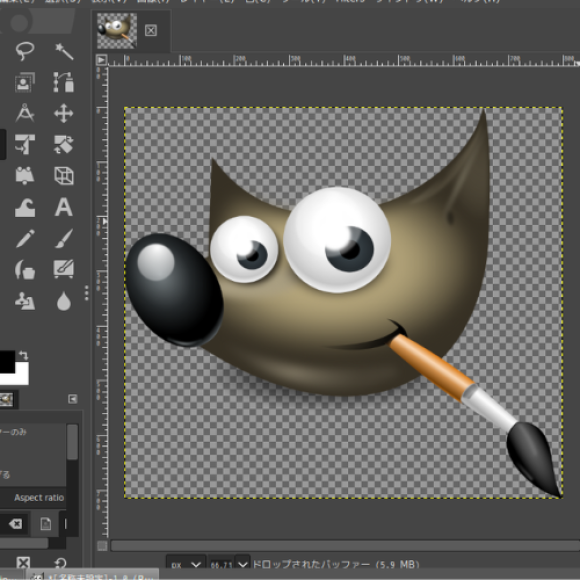Image resolution: width=580 pixels, height=580 pixels.
Task: Click the horizontal ruler above the canvas
Action: 343,61
